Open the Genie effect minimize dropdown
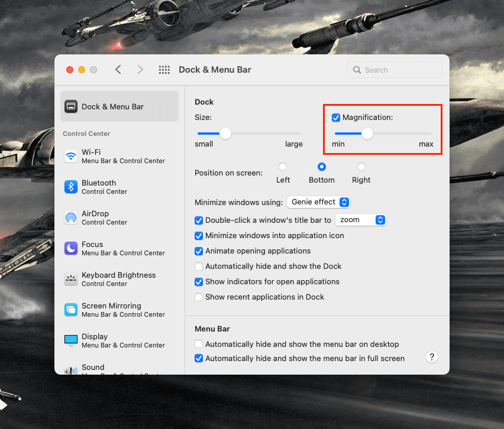 coord(318,202)
